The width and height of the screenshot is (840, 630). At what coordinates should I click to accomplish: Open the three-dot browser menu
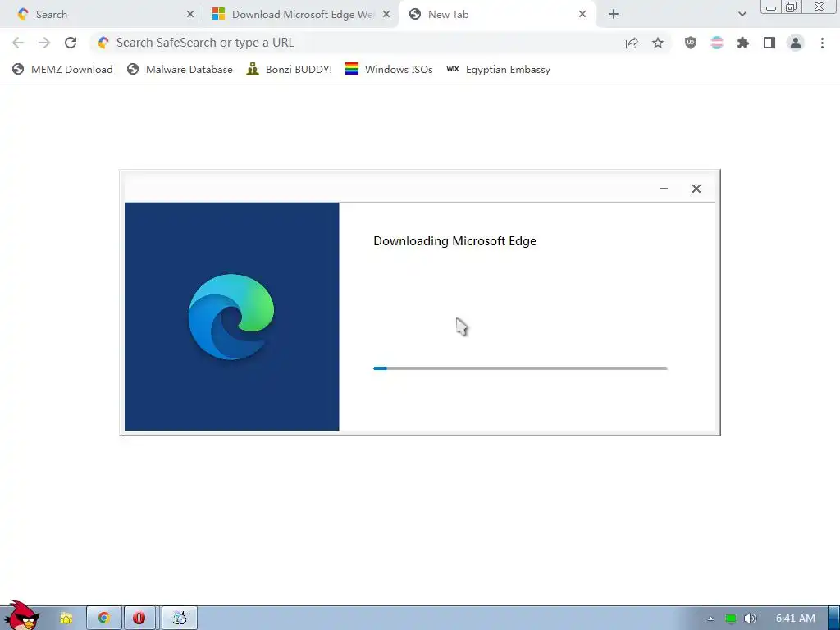pos(822,43)
